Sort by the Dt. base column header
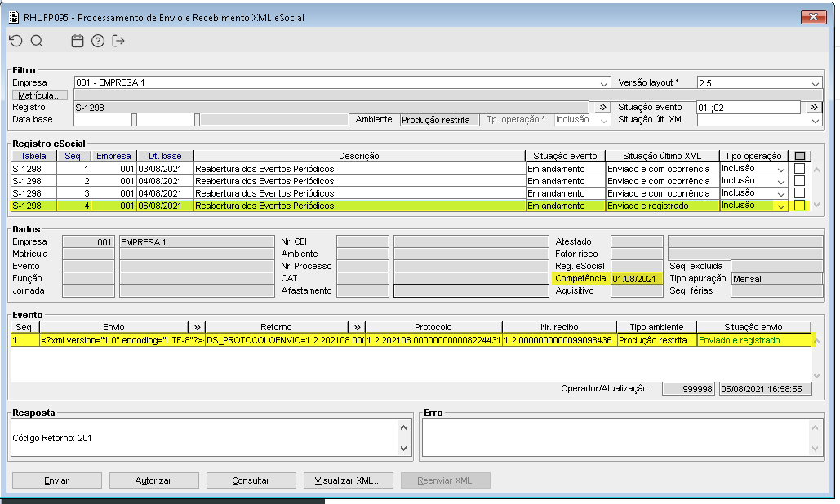Viewport: 840px width, 504px height. [165, 156]
